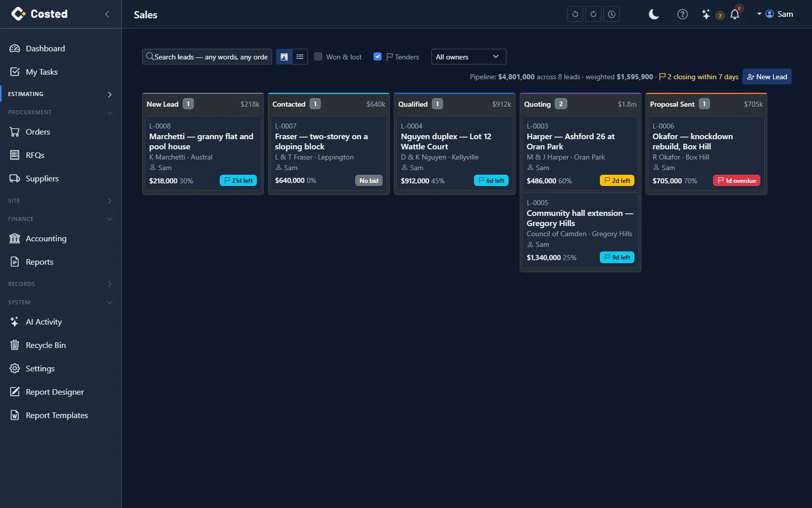The width and height of the screenshot is (812, 508).
Task: Click the Report Templates document icon
Action: pos(15,416)
